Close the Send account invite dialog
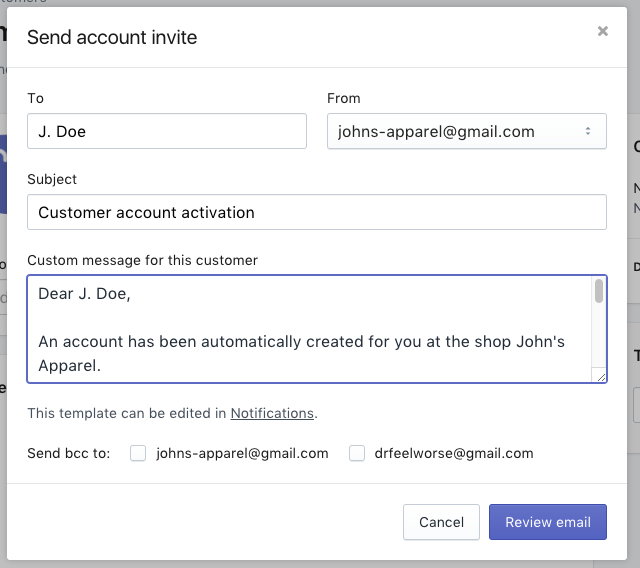Image resolution: width=640 pixels, height=568 pixels. pos(602,31)
